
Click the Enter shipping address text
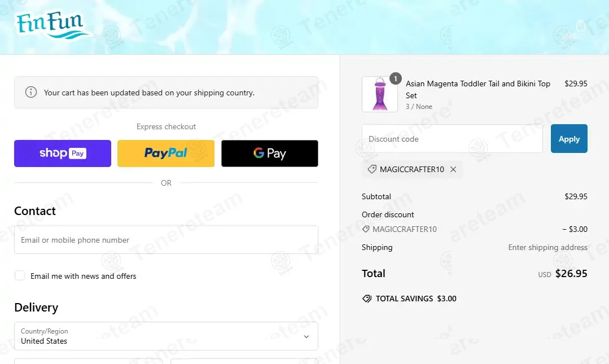click(547, 247)
